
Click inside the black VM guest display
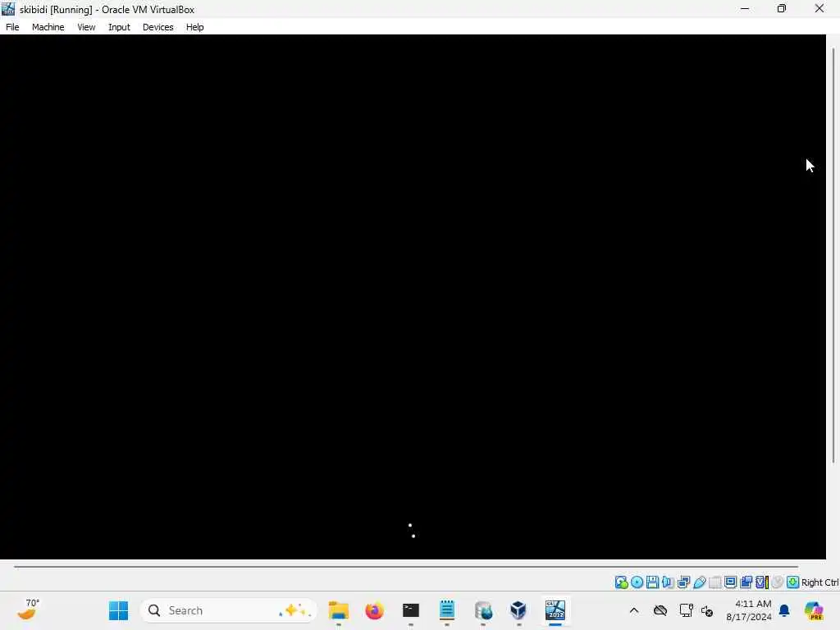413,297
